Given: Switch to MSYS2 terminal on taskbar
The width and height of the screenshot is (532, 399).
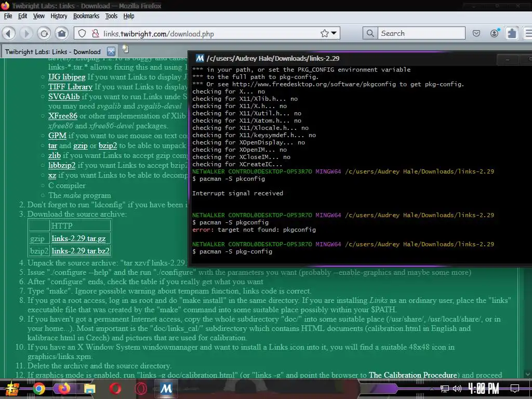Looking at the screenshot, I should click(x=166, y=389).
